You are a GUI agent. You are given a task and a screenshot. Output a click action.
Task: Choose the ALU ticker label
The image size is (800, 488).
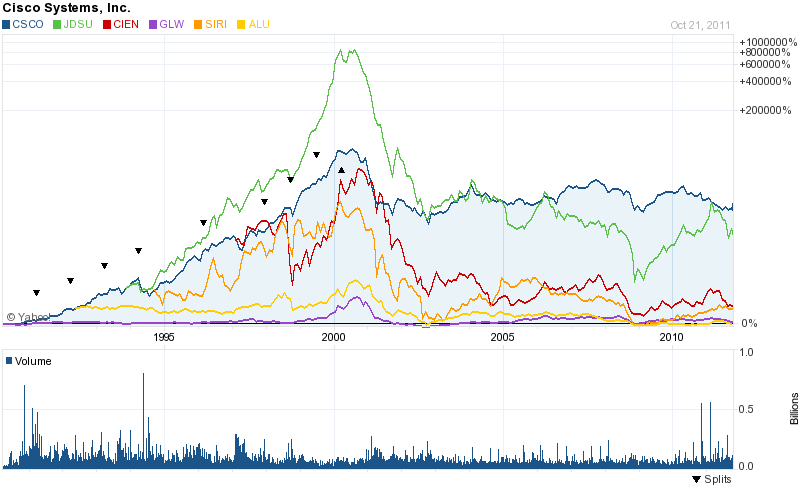tap(259, 25)
